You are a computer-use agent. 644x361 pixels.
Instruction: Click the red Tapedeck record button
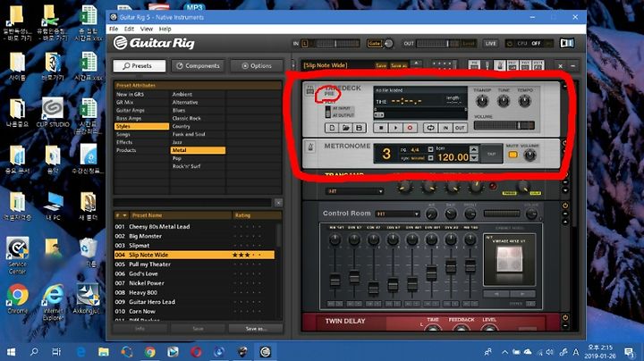click(x=410, y=128)
